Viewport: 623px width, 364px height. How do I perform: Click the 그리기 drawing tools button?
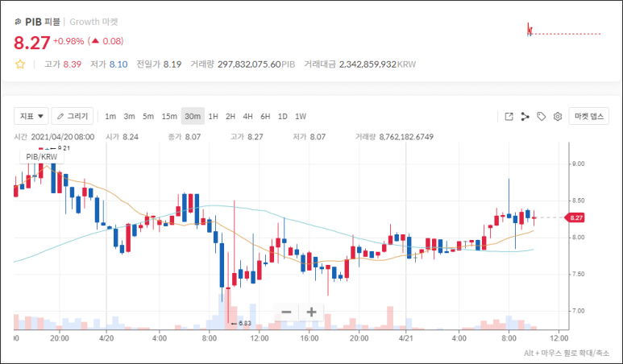(73, 116)
